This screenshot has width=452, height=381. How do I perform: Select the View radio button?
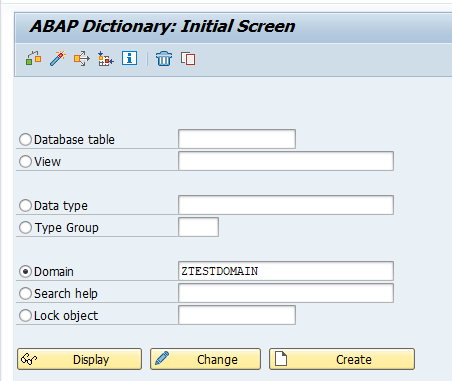25,161
